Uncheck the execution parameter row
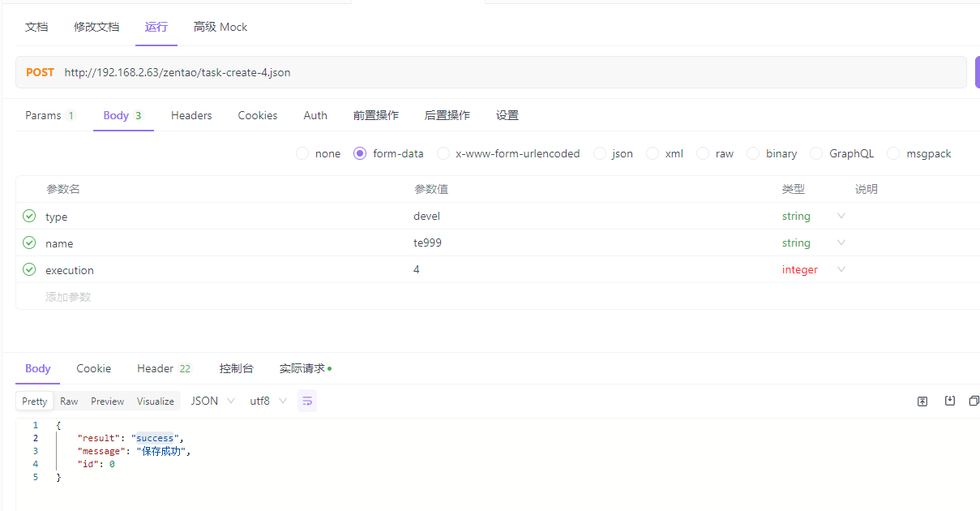This screenshot has width=980, height=511. pyautogui.click(x=29, y=269)
